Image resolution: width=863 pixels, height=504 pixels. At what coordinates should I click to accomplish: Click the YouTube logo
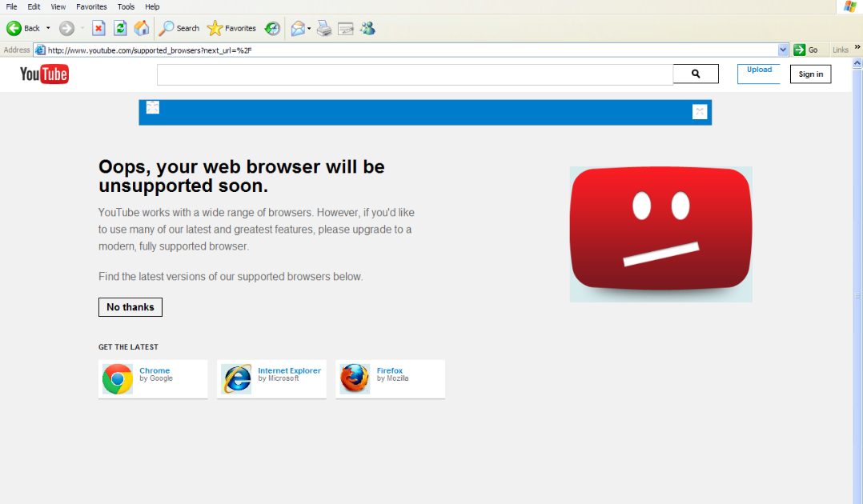[x=44, y=74]
